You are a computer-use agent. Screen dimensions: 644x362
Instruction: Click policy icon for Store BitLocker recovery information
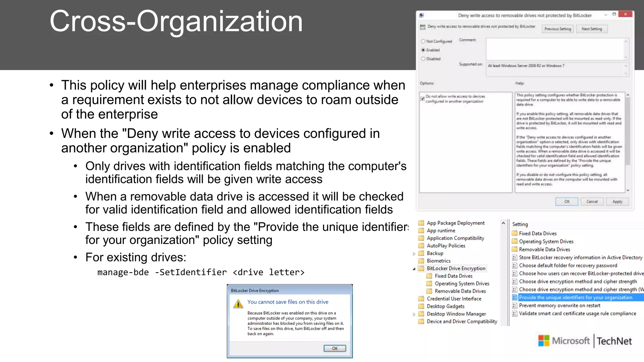point(515,257)
